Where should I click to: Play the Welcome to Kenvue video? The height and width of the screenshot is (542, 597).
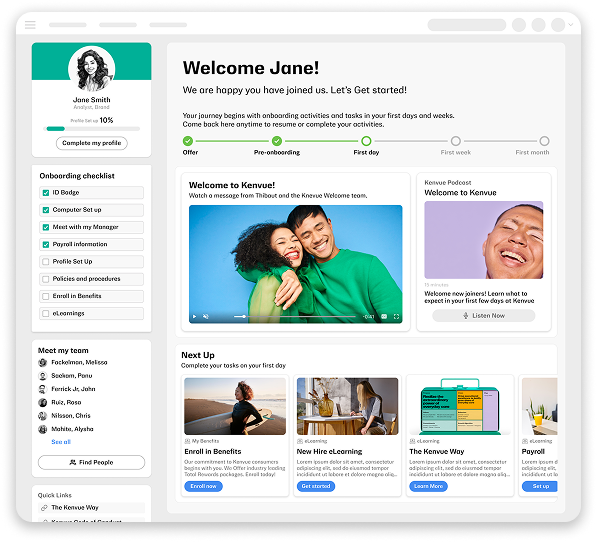coord(195,316)
